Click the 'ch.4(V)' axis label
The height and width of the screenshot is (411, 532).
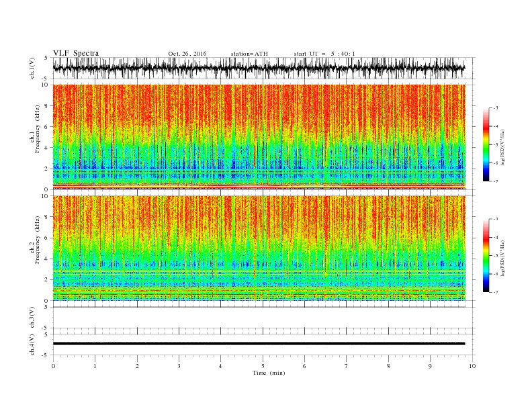coord(32,345)
